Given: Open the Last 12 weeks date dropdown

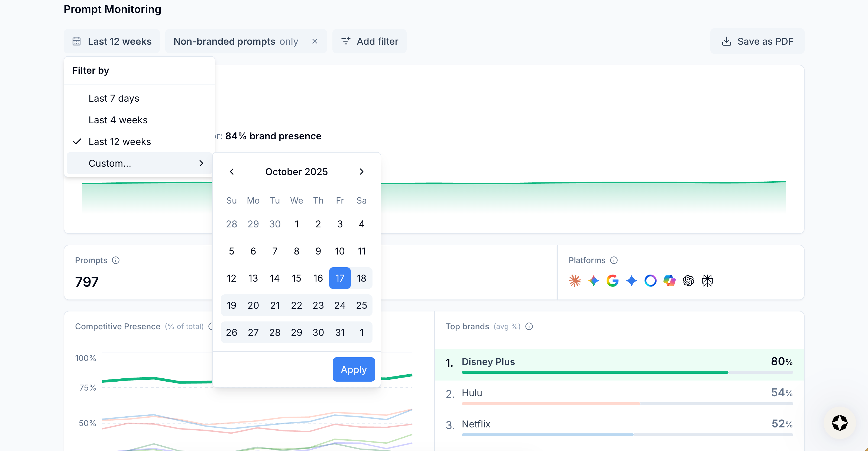Looking at the screenshot, I should (x=112, y=41).
